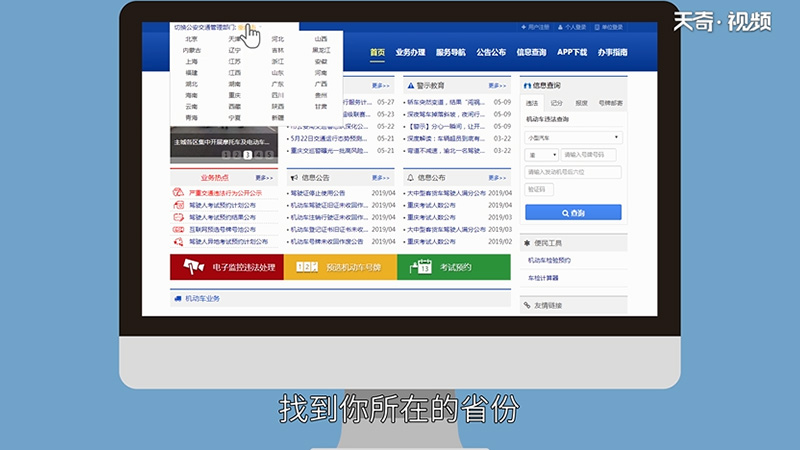This screenshot has width=800, height=450.
Task: Select 内蒙古 in the province list
Action: pyautogui.click(x=192, y=50)
